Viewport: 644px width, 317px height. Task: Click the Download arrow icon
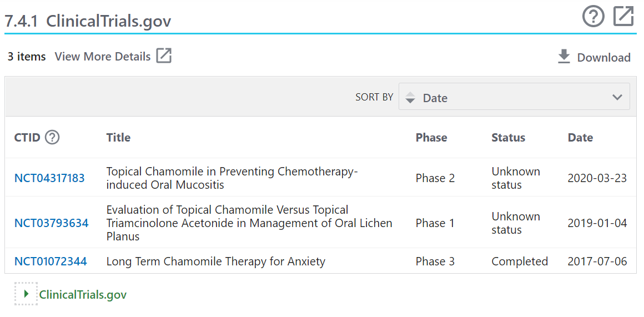[x=564, y=57]
